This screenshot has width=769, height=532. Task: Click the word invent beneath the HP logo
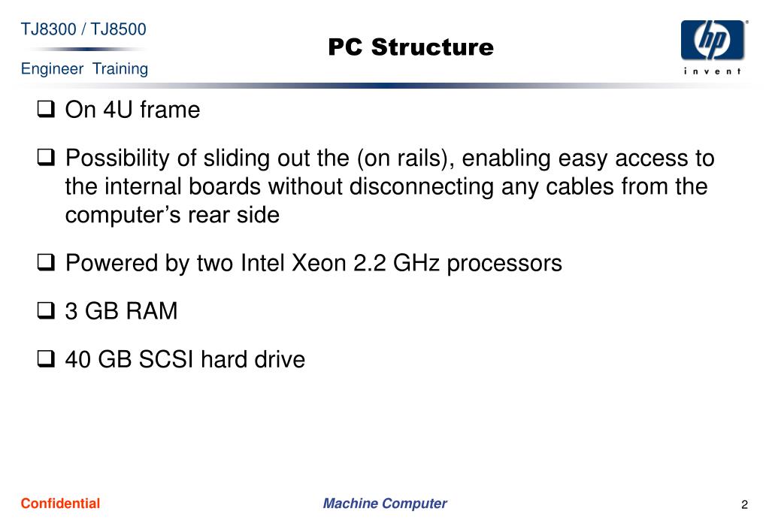713,71
